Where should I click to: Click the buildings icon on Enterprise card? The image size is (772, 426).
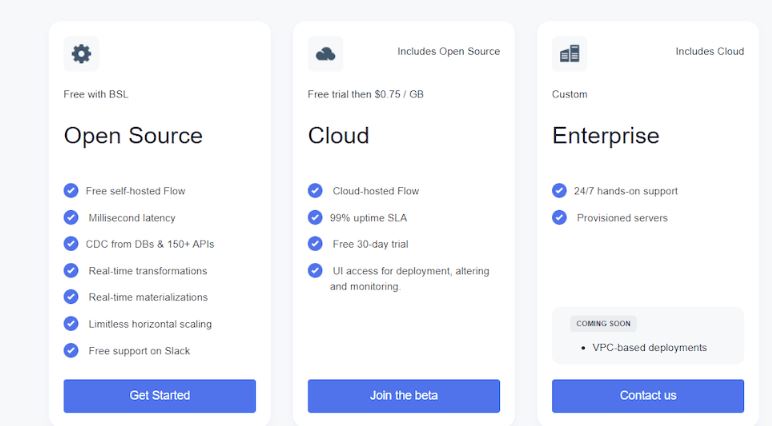pyautogui.click(x=570, y=54)
